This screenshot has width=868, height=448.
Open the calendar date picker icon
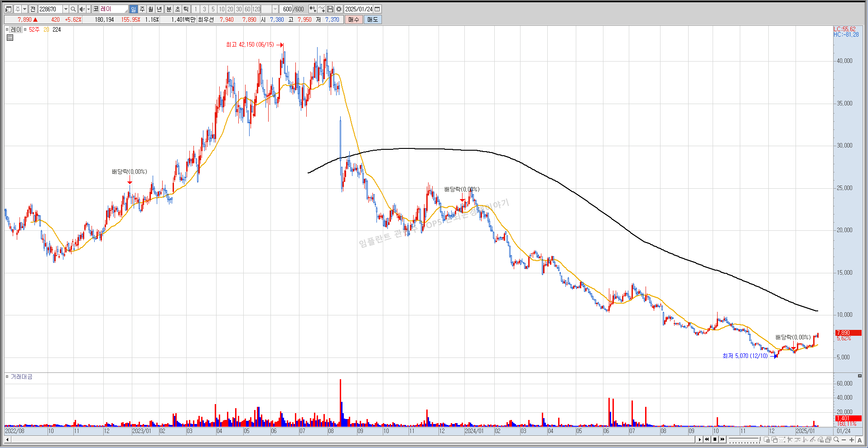[x=377, y=9]
